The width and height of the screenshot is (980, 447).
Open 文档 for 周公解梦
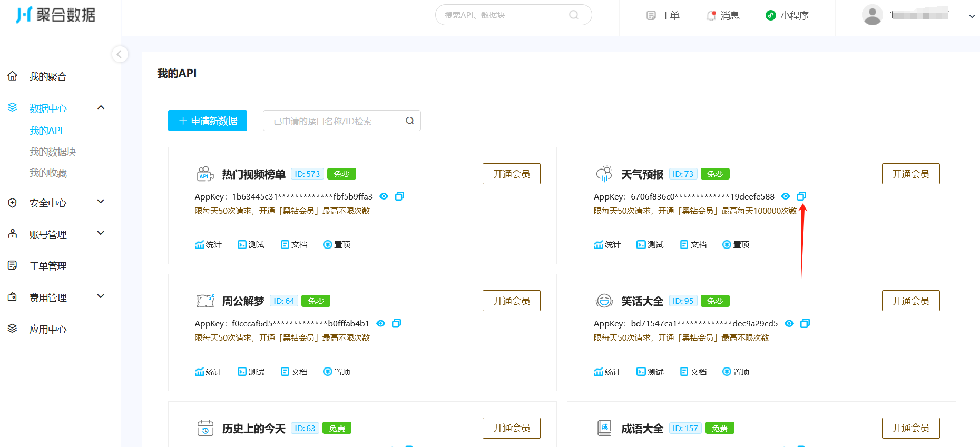click(294, 372)
